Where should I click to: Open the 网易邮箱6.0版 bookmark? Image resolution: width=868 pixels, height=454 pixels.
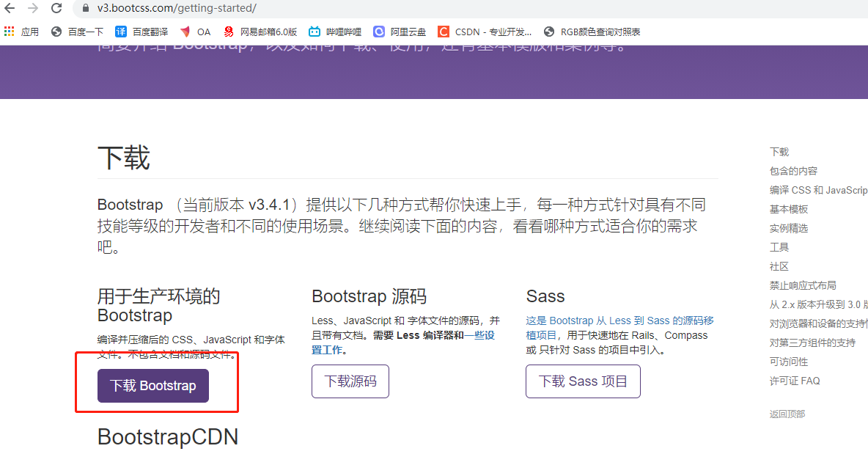[260, 32]
